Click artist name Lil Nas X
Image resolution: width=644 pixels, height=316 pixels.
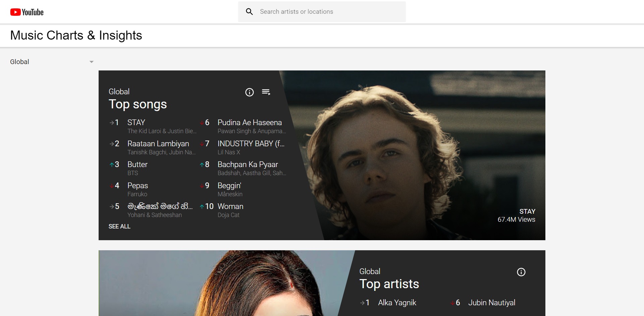(229, 152)
